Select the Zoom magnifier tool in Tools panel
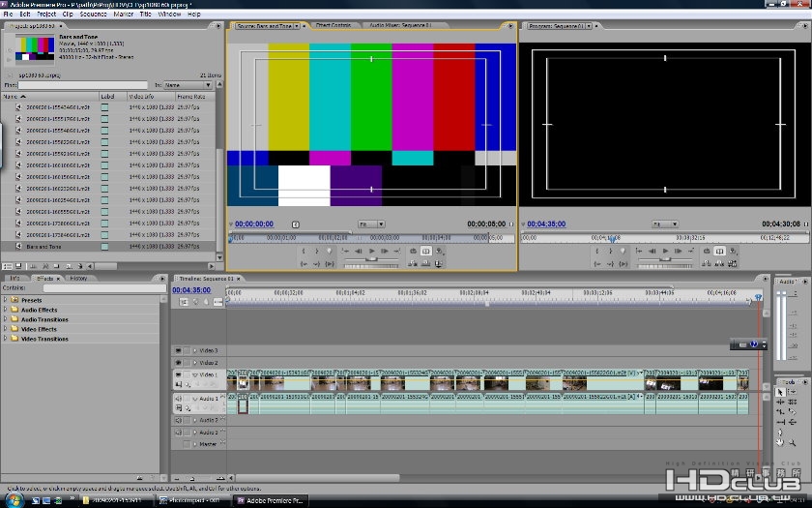812x508 pixels. pyautogui.click(x=793, y=443)
